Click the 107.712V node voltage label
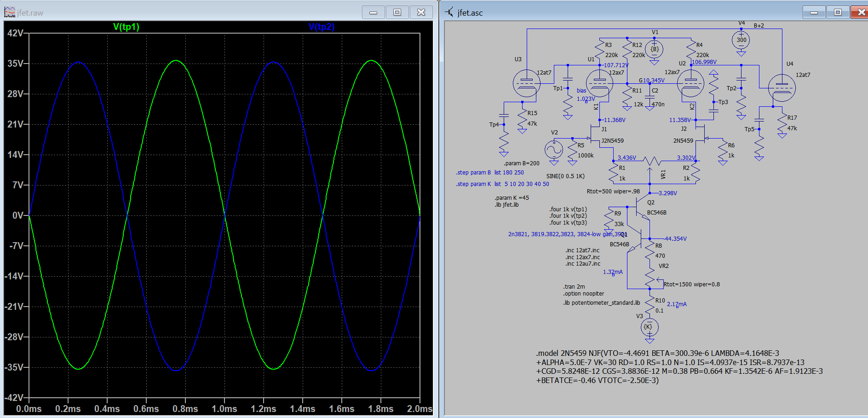The height and width of the screenshot is (418, 868). [x=616, y=65]
